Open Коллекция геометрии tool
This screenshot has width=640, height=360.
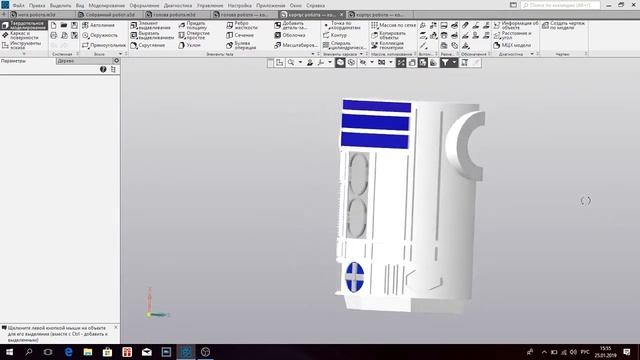[x=387, y=45]
